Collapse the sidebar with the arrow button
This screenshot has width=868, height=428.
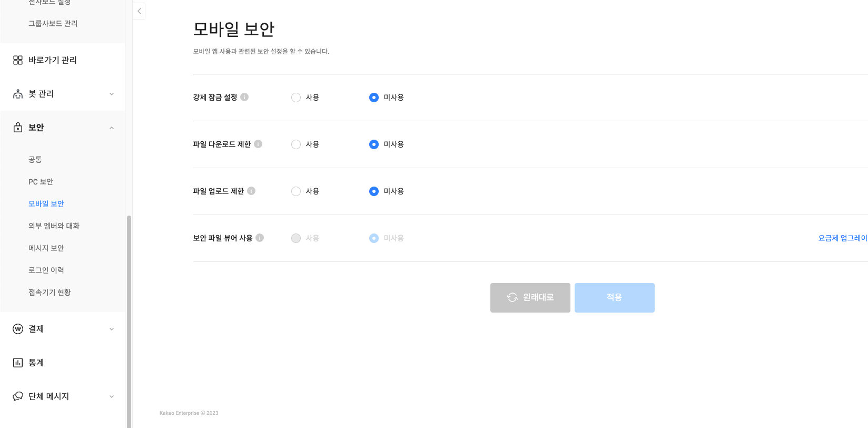(x=139, y=11)
